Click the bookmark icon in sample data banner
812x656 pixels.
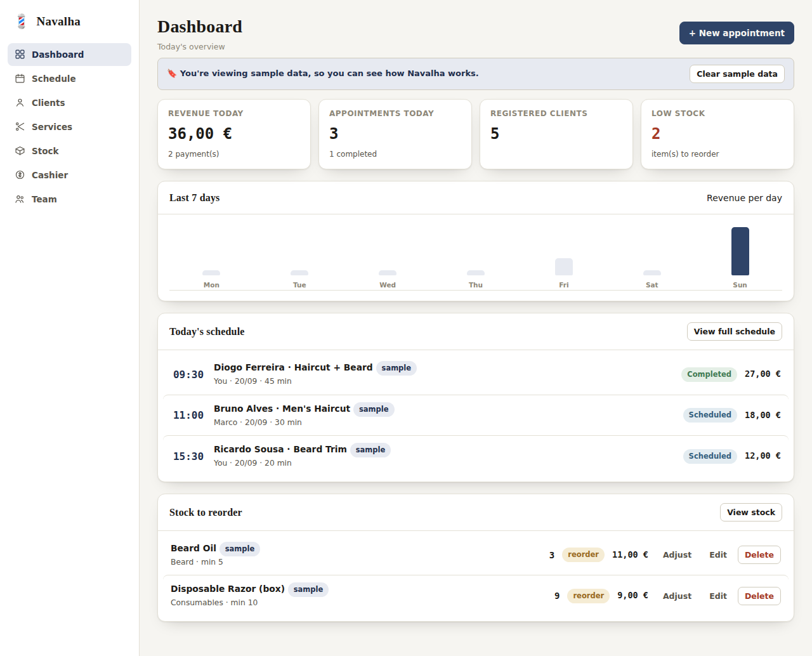[172, 74]
